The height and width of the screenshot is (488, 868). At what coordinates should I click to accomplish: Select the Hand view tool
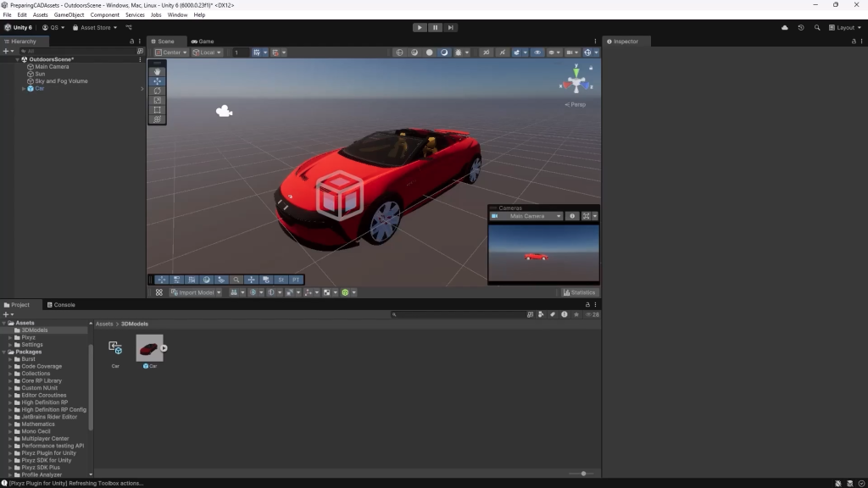pos(157,71)
